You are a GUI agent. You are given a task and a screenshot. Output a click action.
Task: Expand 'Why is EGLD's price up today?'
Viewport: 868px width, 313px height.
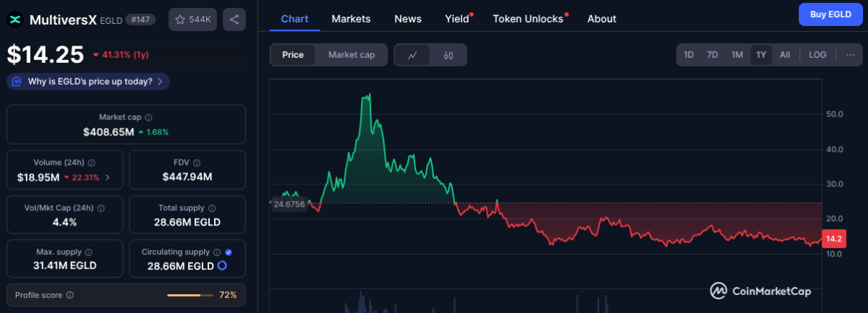click(89, 82)
